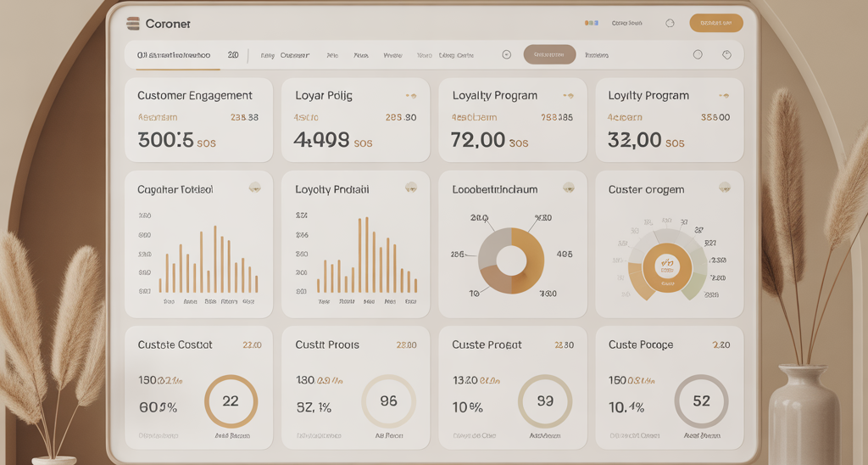Select the first underlined tab in the tab bar
The image size is (868, 465).
(x=174, y=55)
